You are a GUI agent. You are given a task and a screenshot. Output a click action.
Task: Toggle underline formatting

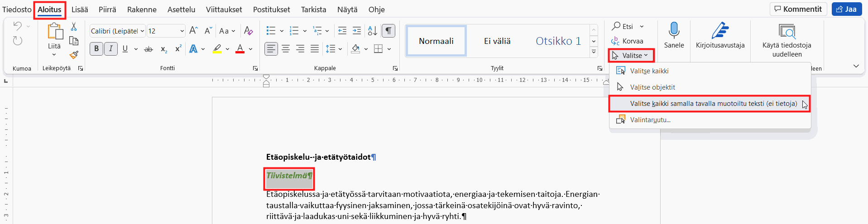tap(125, 49)
